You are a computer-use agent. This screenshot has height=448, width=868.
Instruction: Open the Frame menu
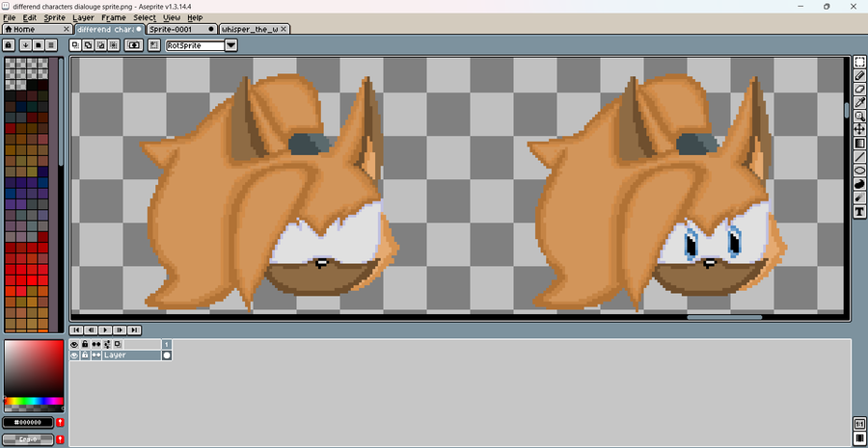coord(114,17)
